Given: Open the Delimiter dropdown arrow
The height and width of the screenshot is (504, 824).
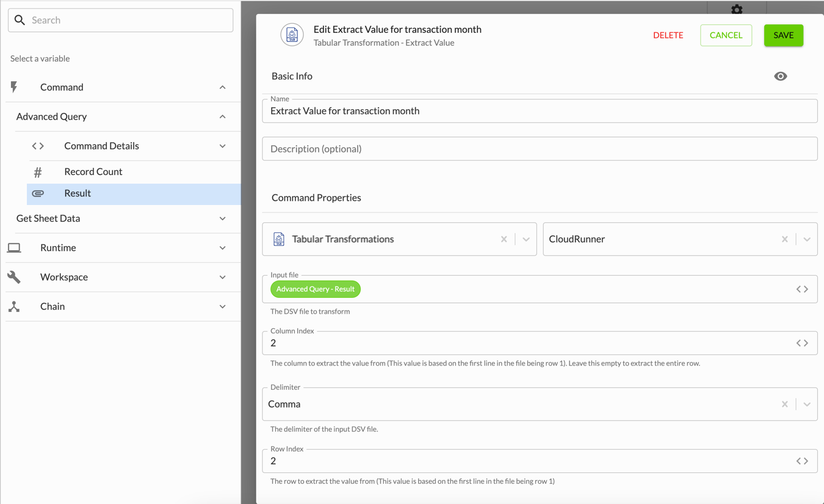Looking at the screenshot, I should pos(806,404).
